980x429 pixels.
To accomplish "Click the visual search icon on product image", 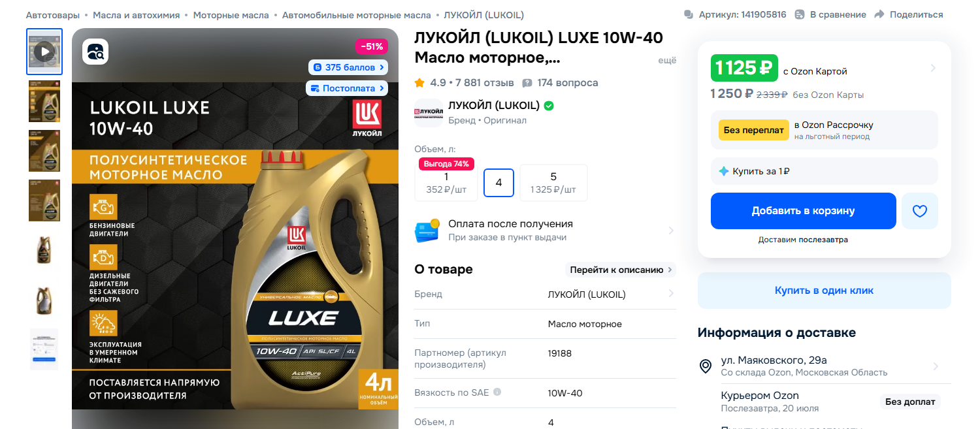I will [x=95, y=52].
